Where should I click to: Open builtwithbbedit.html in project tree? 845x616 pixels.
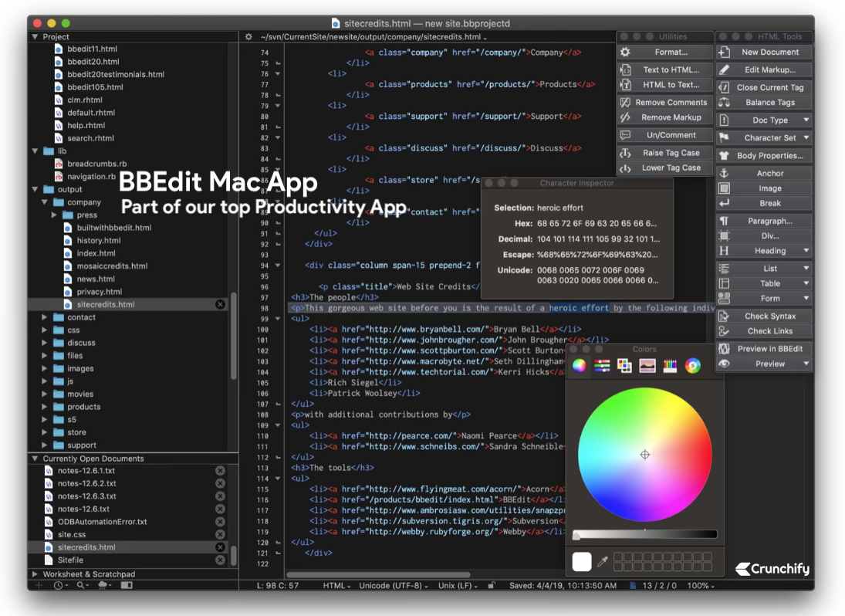(x=113, y=228)
